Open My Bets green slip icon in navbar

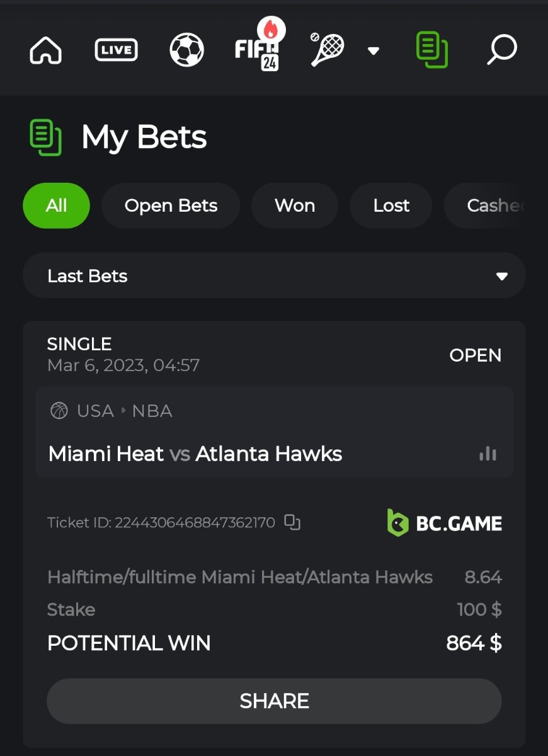click(432, 50)
